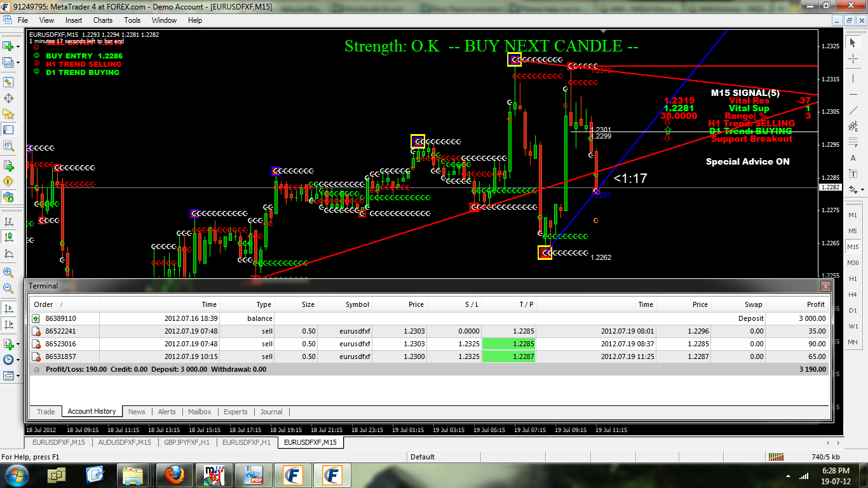
Task: Toggle the Expert Advisors auto-trading icon
Action: pyautogui.click(x=8, y=197)
